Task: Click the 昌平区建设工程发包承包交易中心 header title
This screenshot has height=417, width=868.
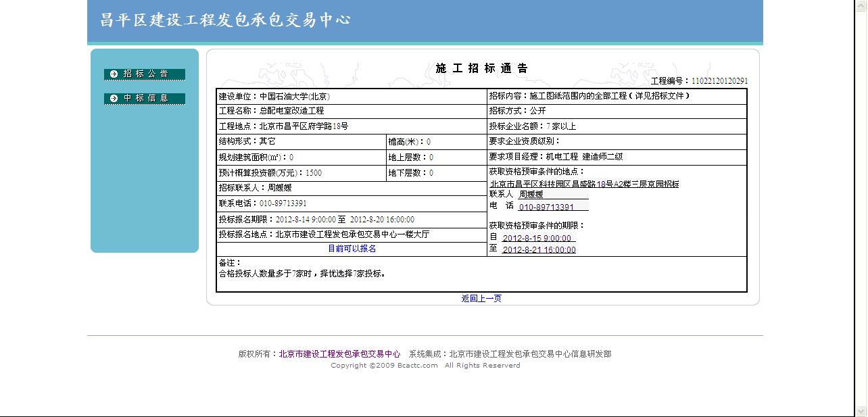Action: pos(225,20)
